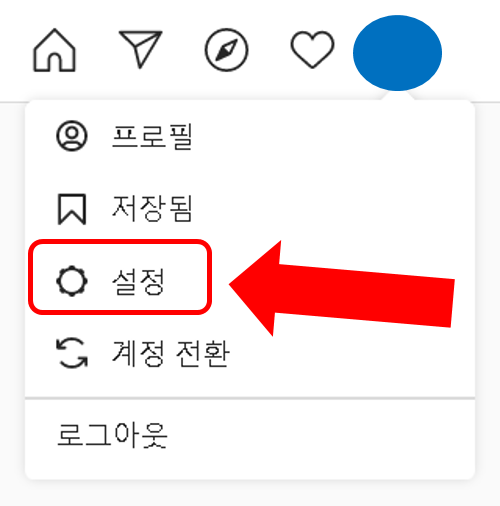This screenshot has height=506, width=500.
Task: Click the gray background below the menu
Action: pyautogui.click(x=250, y=493)
